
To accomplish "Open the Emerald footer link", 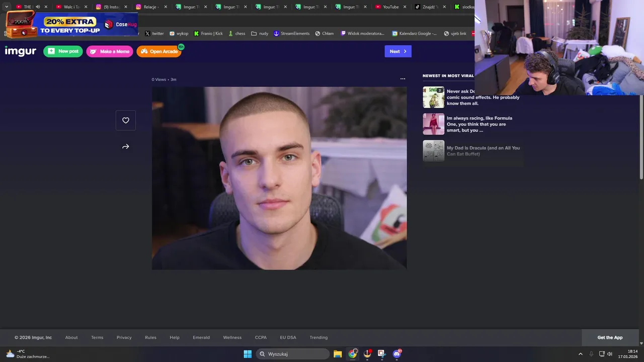I will point(201,337).
